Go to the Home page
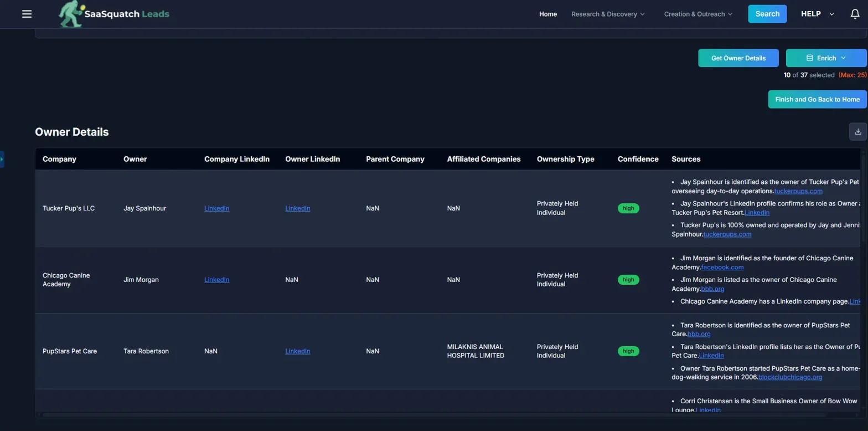868x431 pixels. tap(548, 14)
